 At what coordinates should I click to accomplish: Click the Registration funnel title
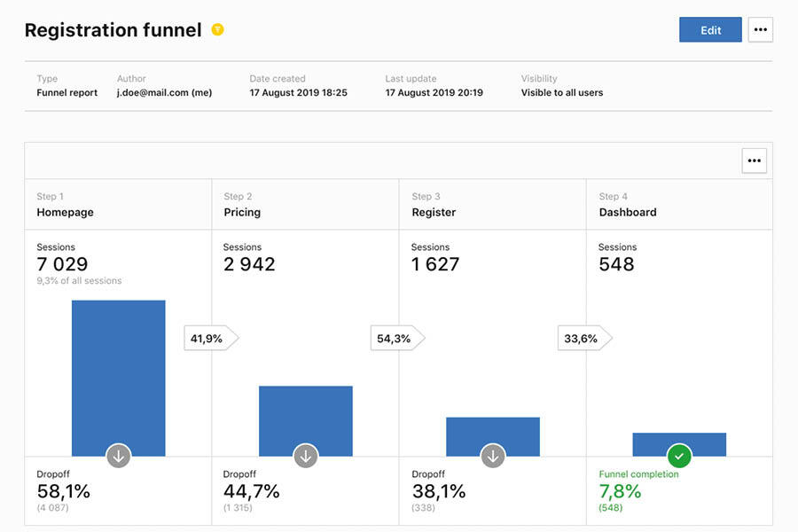click(x=113, y=30)
